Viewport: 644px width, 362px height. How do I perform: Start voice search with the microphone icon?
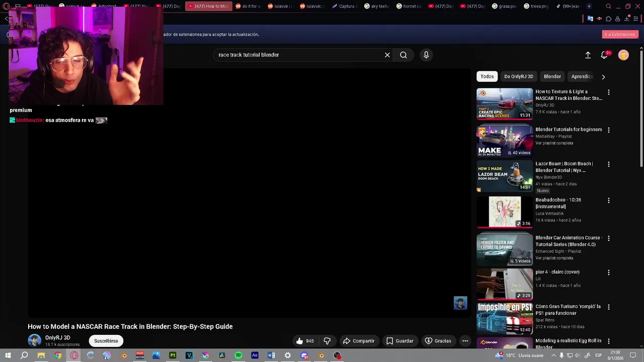[426, 55]
